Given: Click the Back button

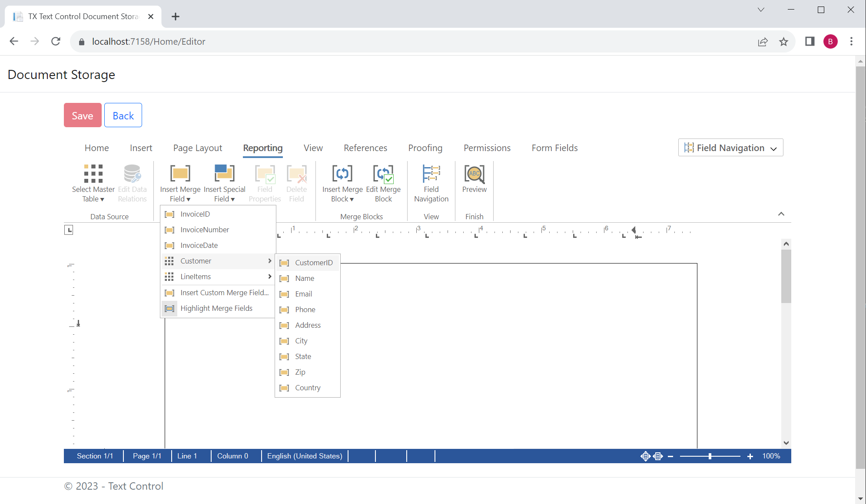Looking at the screenshot, I should tap(123, 115).
